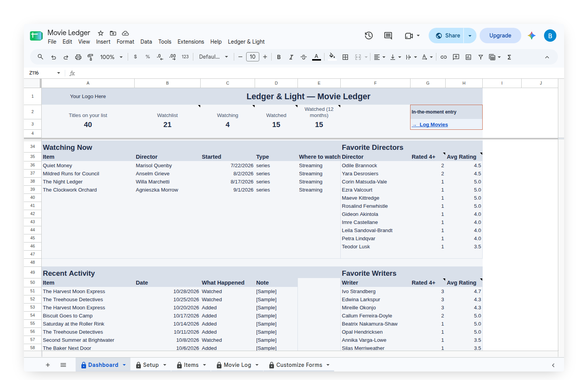Click the Upgrade button
The image size is (588, 380).
(500, 36)
